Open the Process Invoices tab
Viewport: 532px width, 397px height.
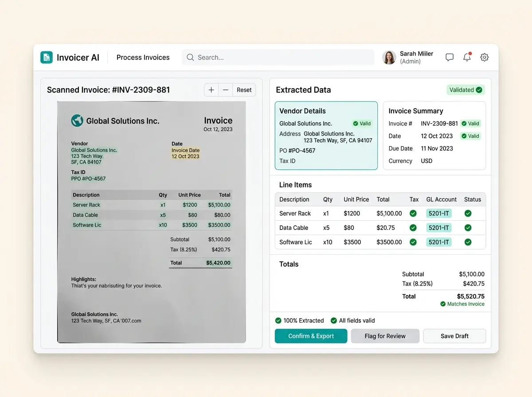point(143,57)
